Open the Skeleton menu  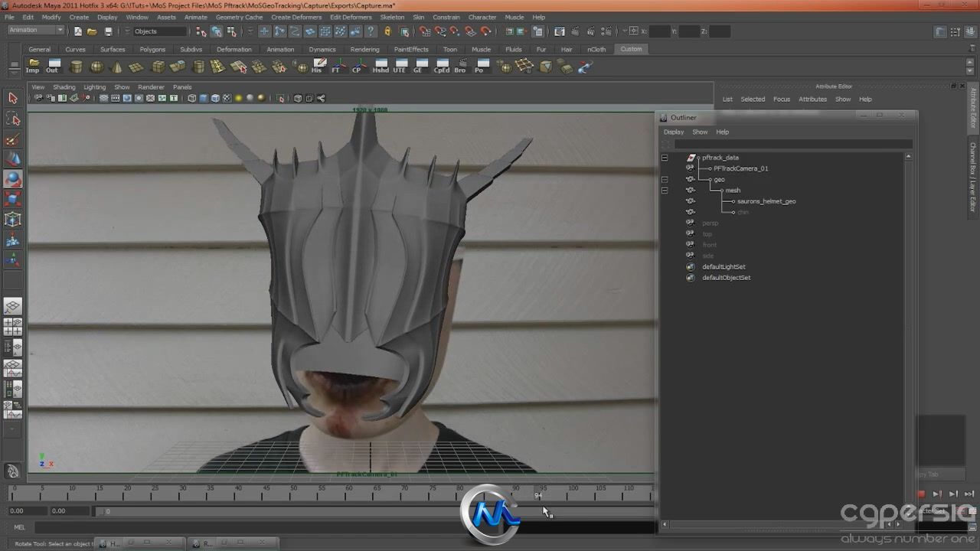[392, 17]
